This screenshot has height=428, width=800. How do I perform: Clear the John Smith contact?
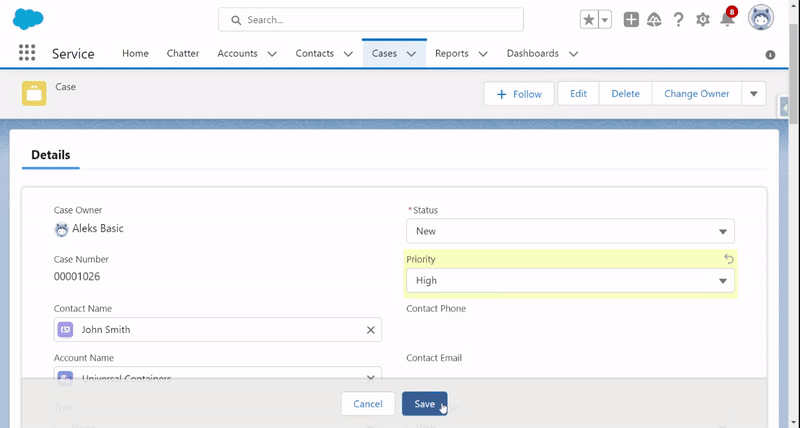pyautogui.click(x=370, y=330)
